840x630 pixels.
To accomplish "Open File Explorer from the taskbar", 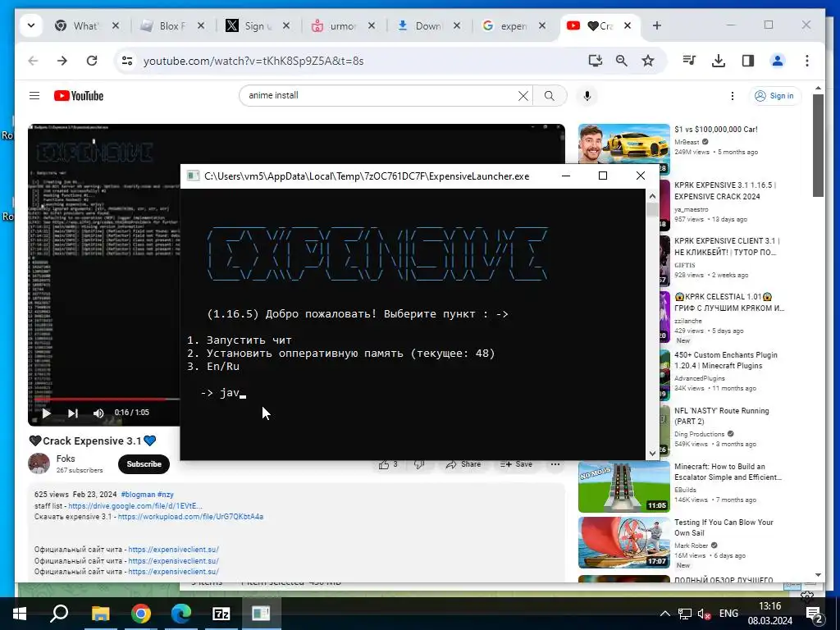I will click(100, 614).
